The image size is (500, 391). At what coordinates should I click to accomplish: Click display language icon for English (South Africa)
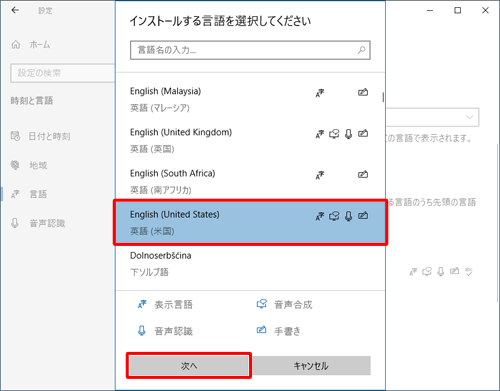pyautogui.click(x=320, y=175)
